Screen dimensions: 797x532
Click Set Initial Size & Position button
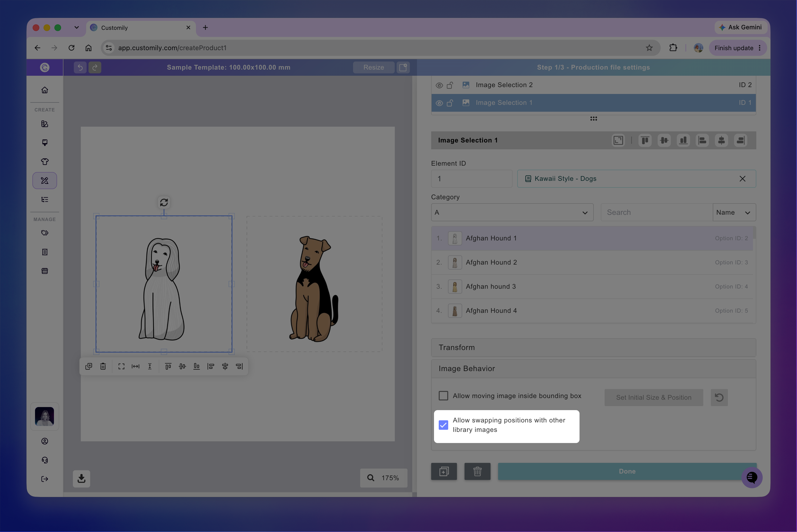pyautogui.click(x=654, y=397)
